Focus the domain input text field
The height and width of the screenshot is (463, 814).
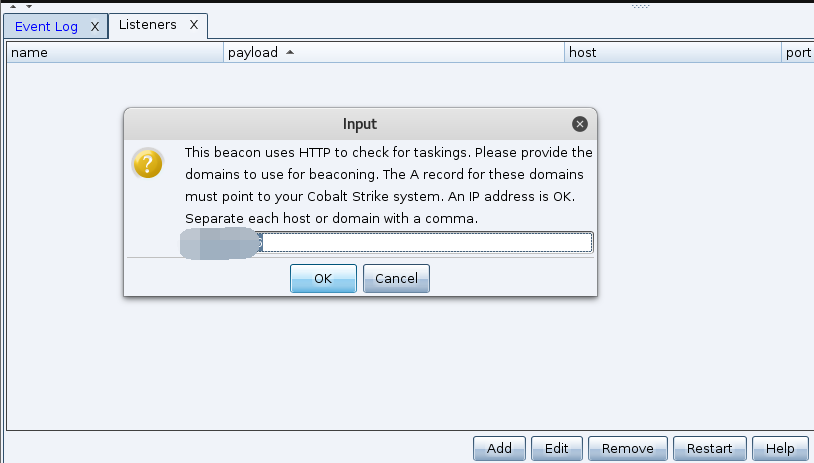click(x=386, y=242)
